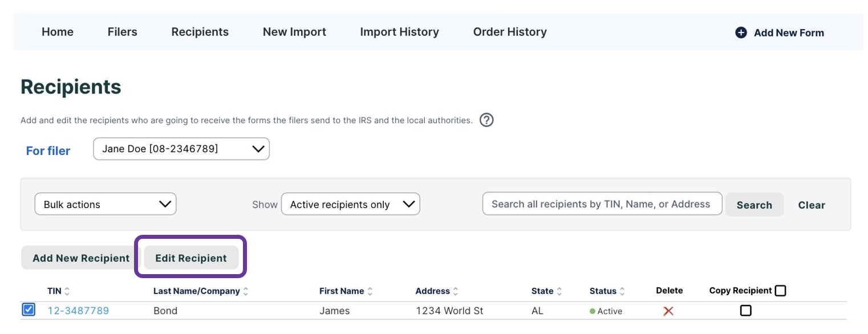This screenshot has width=868, height=334.
Task: Tick Copy Recipient checkbox in Bond row
Action: click(745, 311)
